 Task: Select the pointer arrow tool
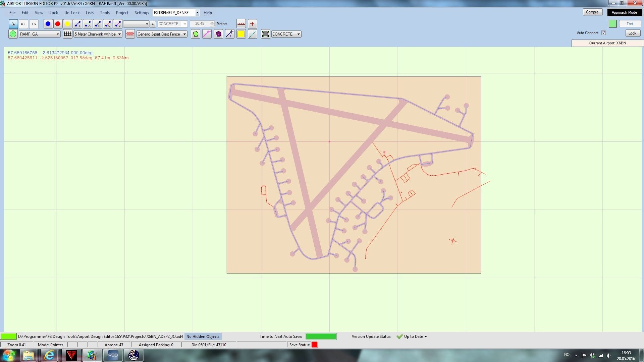13,24
